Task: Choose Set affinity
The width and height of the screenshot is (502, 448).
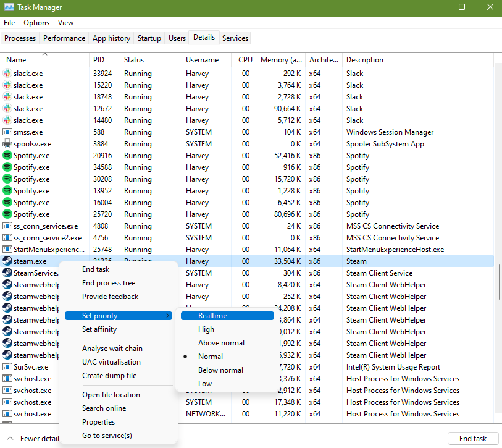Action: click(x=119, y=329)
